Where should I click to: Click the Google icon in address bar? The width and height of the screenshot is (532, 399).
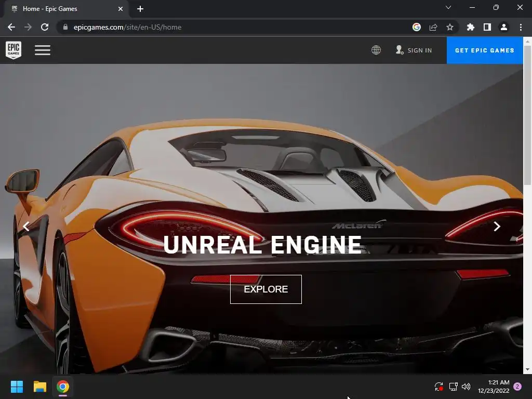click(417, 27)
